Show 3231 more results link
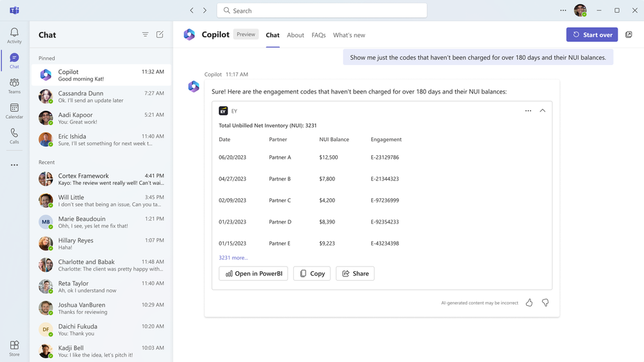Image resolution: width=644 pixels, height=362 pixels. [x=233, y=258]
